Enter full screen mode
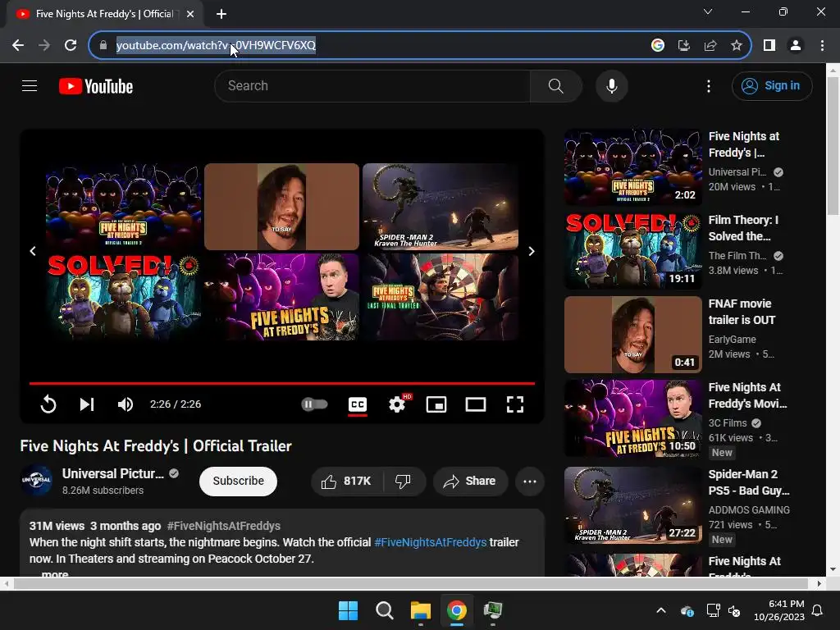This screenshot has width=840, height=630. point(515,404)
